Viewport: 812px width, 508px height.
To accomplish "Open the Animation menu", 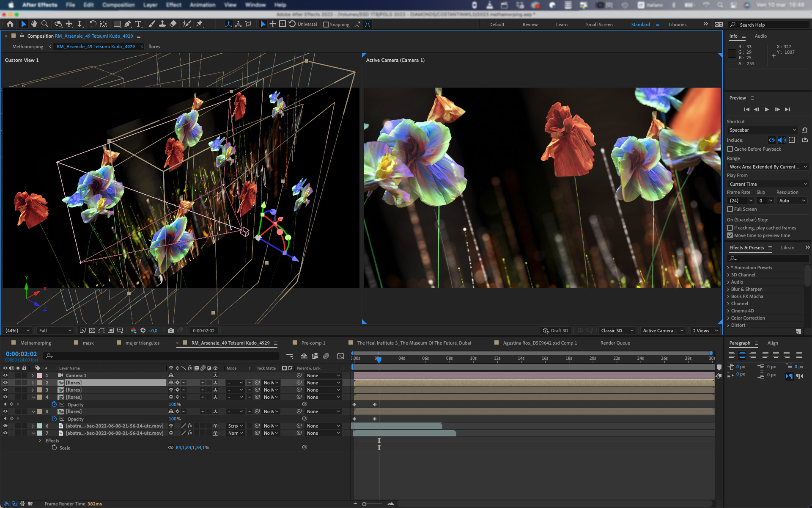I will [x=203, y=5].
